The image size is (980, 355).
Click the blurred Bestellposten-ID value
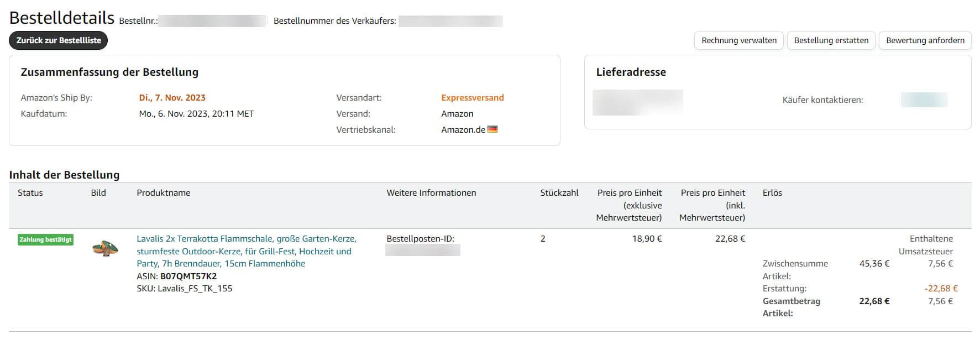point(422,250)
